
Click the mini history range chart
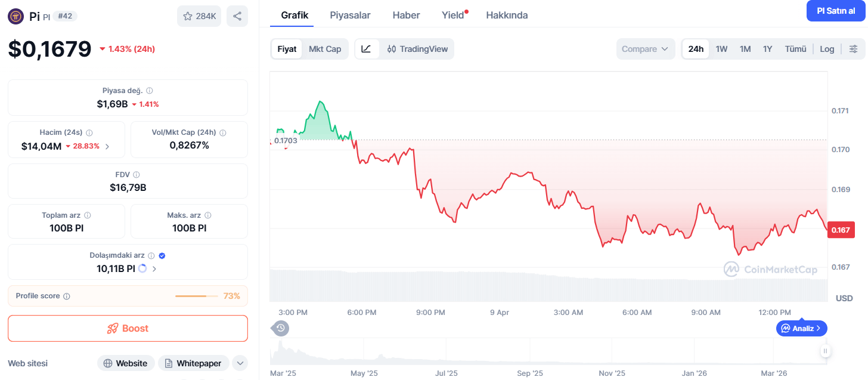click(548, 351)
